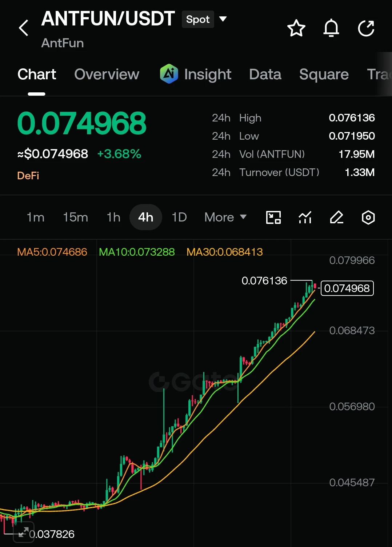This screenshot has width=392, height=547.
Task: Select the 1m timeframe
Action: tap(35, 217)
